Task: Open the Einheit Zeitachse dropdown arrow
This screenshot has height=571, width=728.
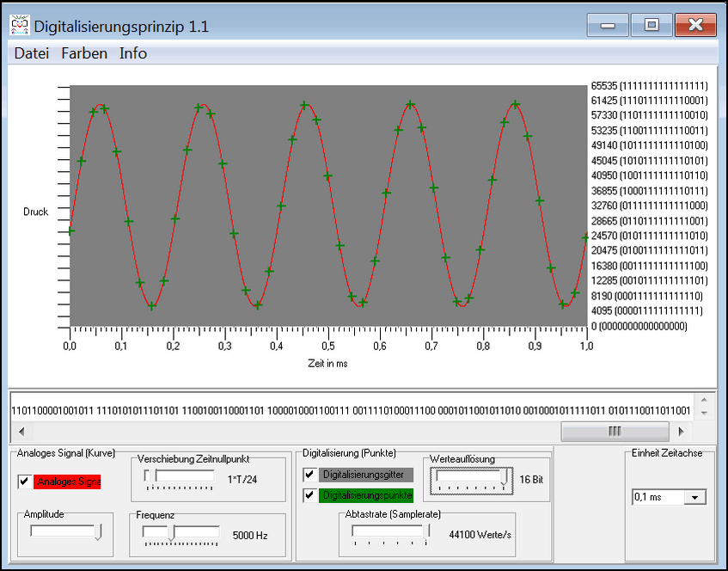Action: [695, 497]
